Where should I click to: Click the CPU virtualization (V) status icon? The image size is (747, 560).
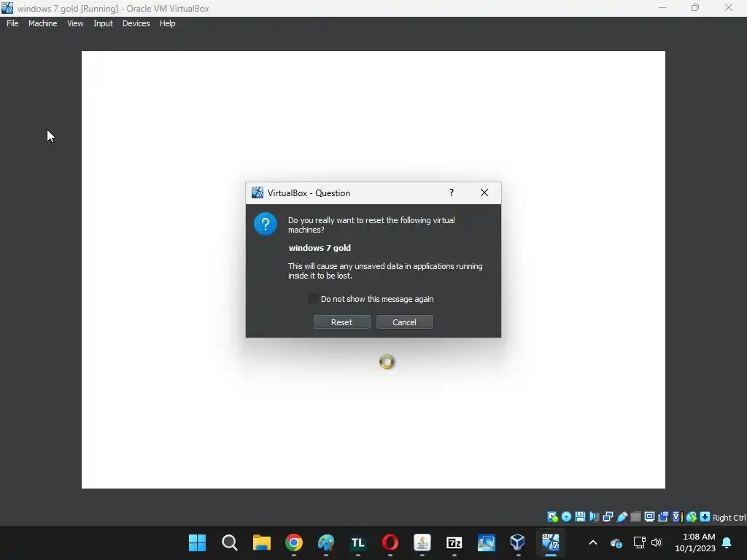[678, 517]
